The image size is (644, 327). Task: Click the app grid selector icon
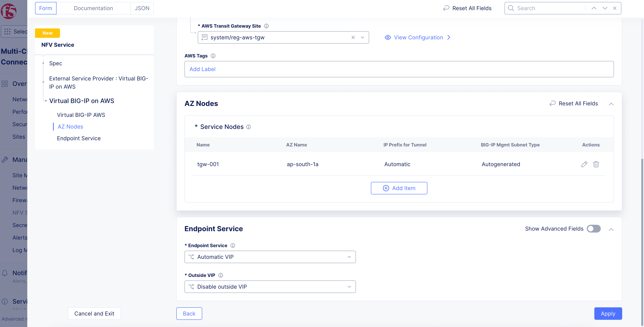[x=7, y=32]
